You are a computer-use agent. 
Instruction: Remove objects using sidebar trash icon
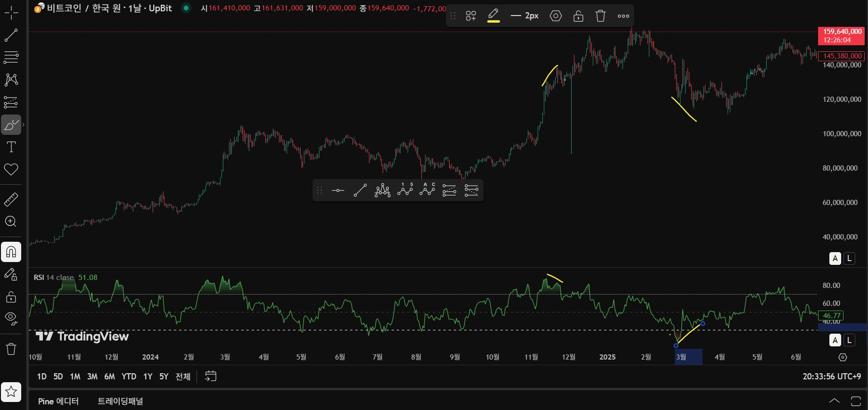tap(11, 349)
